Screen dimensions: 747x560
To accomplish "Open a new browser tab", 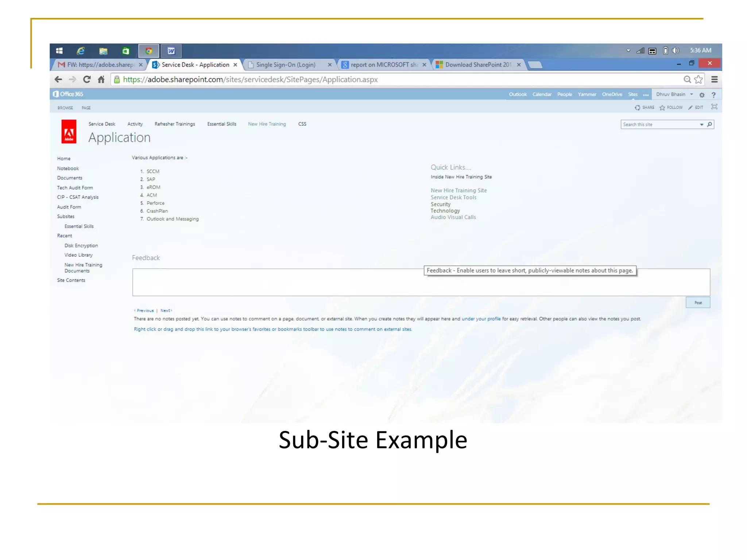I will tap(535, 65).
